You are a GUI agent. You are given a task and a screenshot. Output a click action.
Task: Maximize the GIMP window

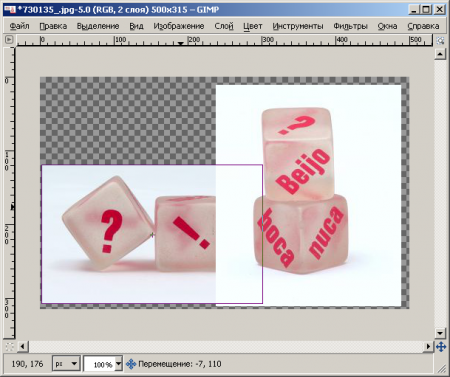click(426, 9)
